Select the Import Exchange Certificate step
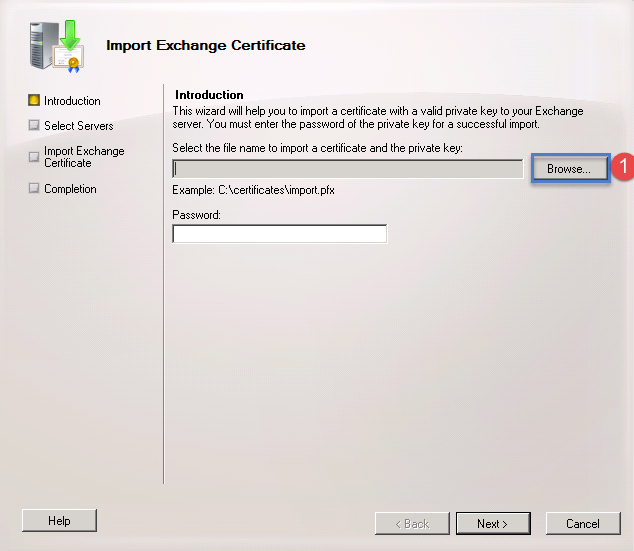The height and width of the screenshot is (551, 634). (84, 157)
